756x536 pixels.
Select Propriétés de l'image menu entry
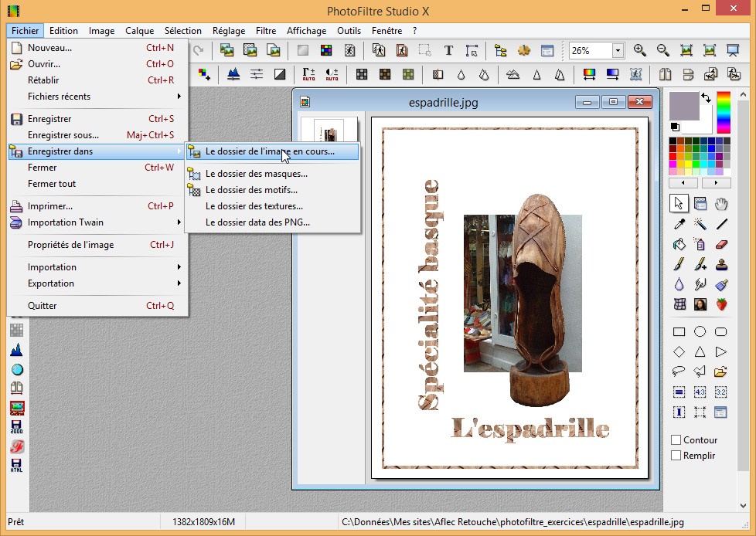pyautogui.click(x=98, y=245)
